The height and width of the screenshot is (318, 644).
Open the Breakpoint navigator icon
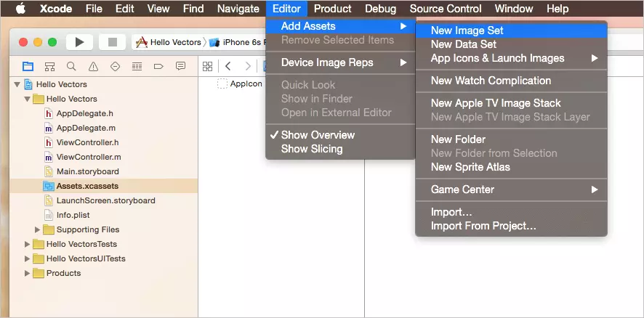158,67
